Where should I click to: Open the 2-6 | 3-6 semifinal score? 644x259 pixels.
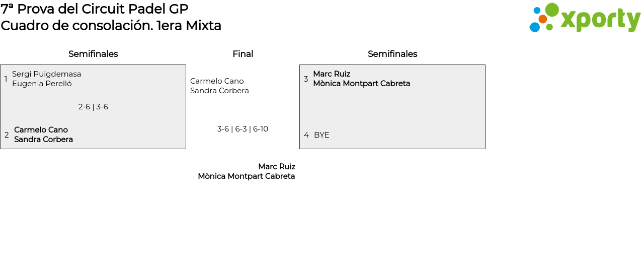coord(93,107)
